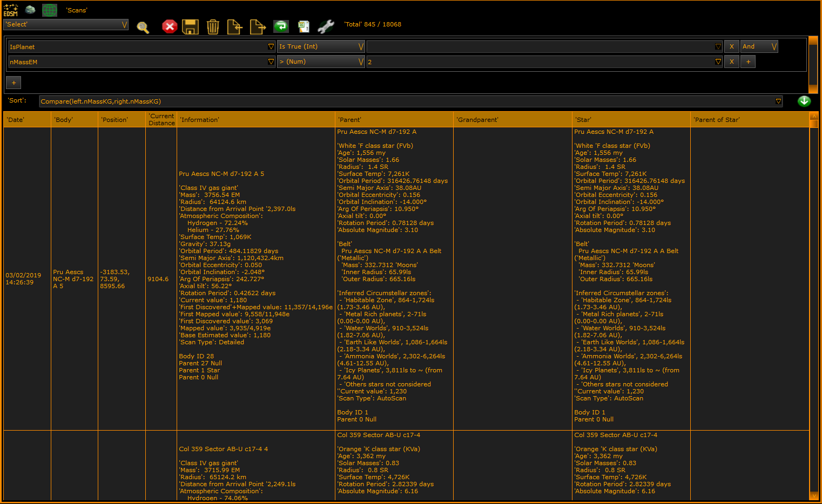Click the 'Date' column header

pos(27,119)
